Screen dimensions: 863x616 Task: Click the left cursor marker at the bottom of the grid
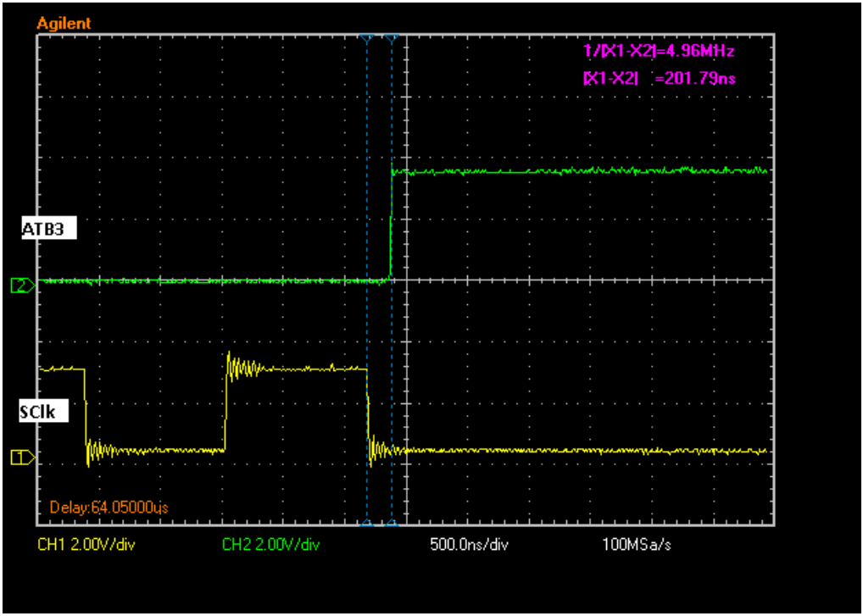click(x=366, y=524)
